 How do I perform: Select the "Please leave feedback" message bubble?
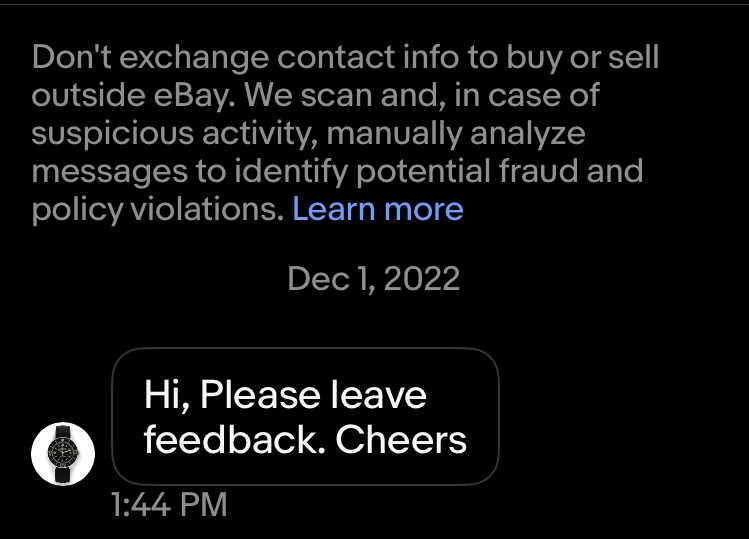click(305, 417)
